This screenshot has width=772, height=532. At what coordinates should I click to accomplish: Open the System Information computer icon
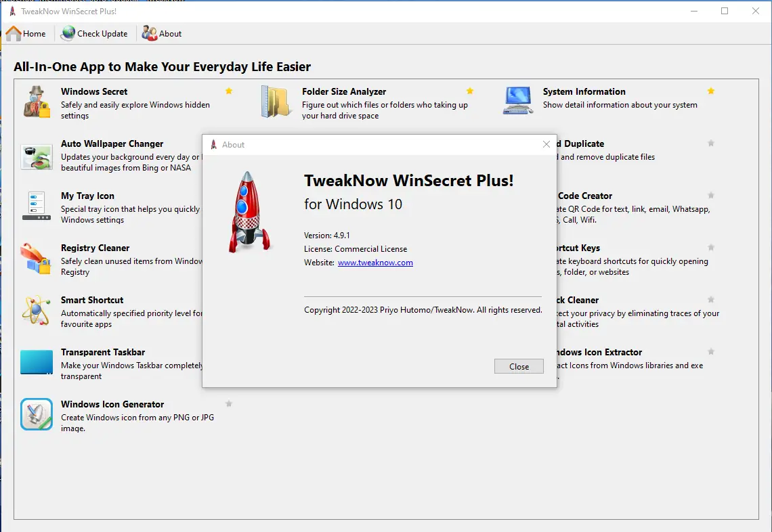click(x=518, y=100)
